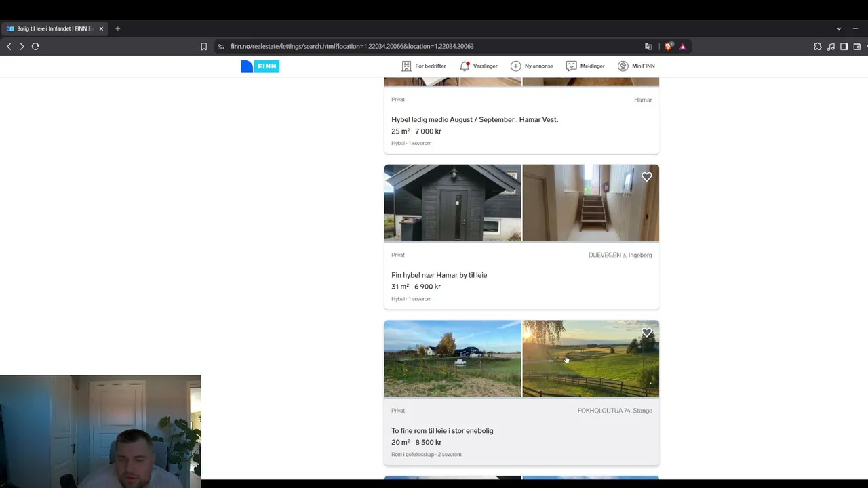
Task: Go back with the browser back arrow
Action: coord(9,46)
